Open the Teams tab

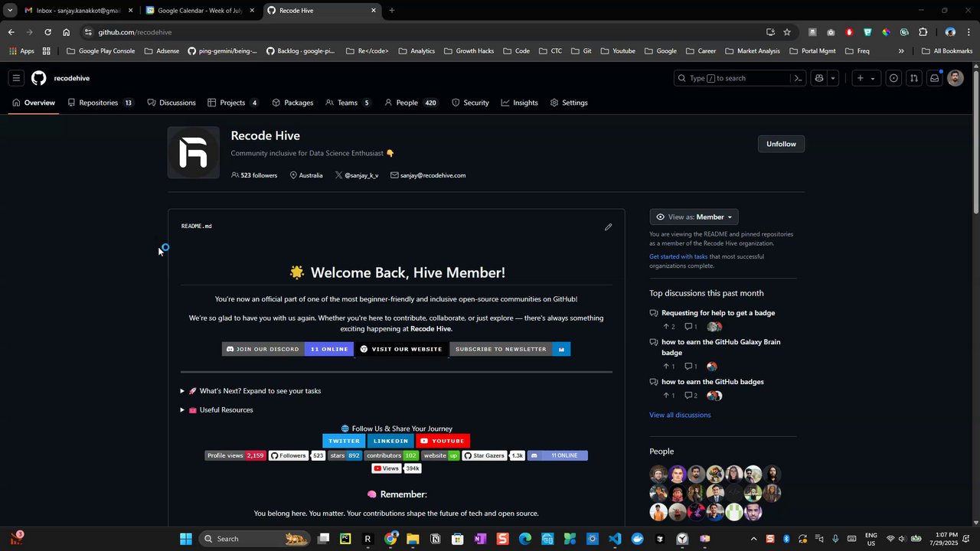point(348,103)
